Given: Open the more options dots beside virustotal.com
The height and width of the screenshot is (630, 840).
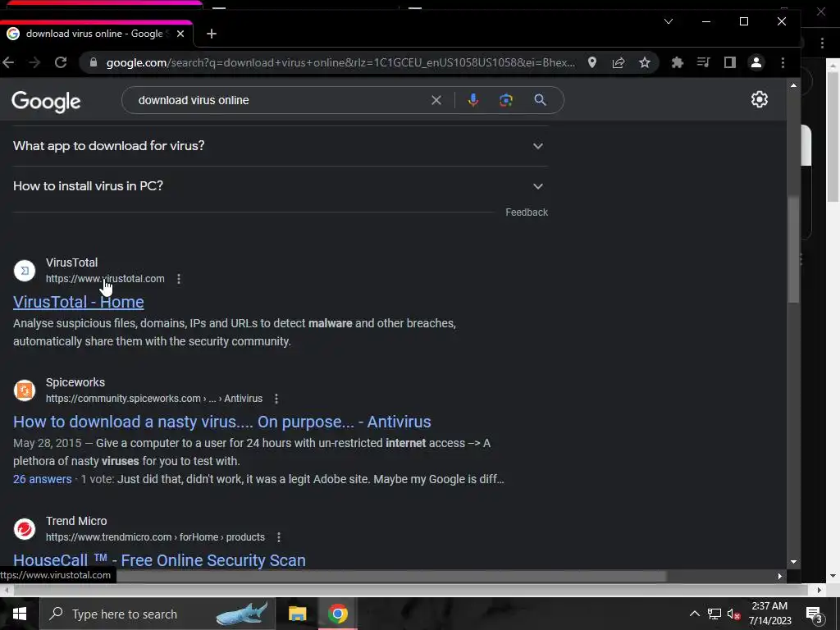Looking at the screenshot, I should tap(179, 279).
